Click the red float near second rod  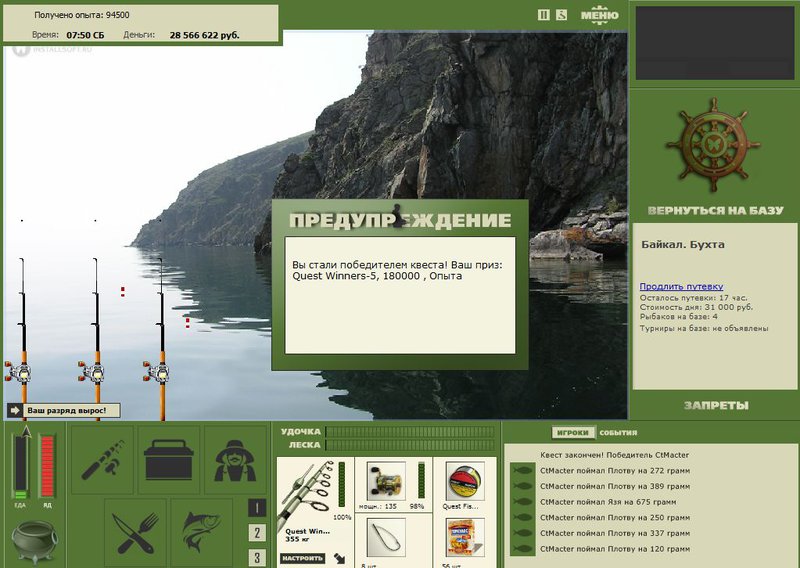click(122, 291)
